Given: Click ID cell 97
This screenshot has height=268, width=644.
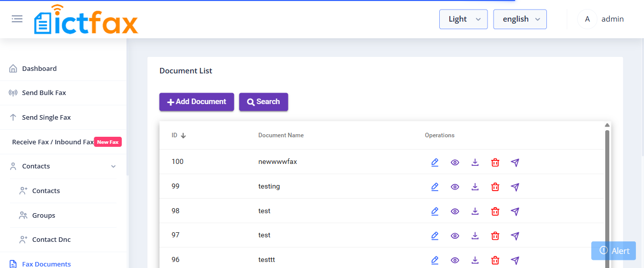Looking at the screenshot, I should click(x=176, y=235).
